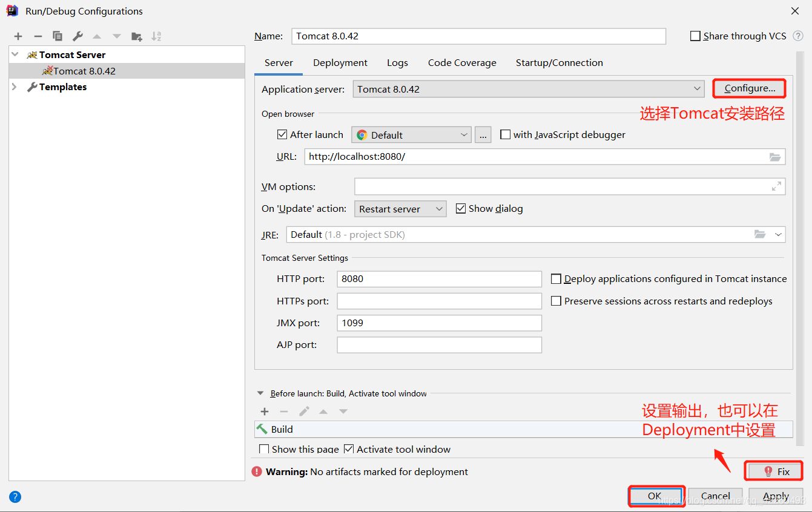Switch to the Deployment tab
This screenshot has width=812, height=512.
click(340, 63)
